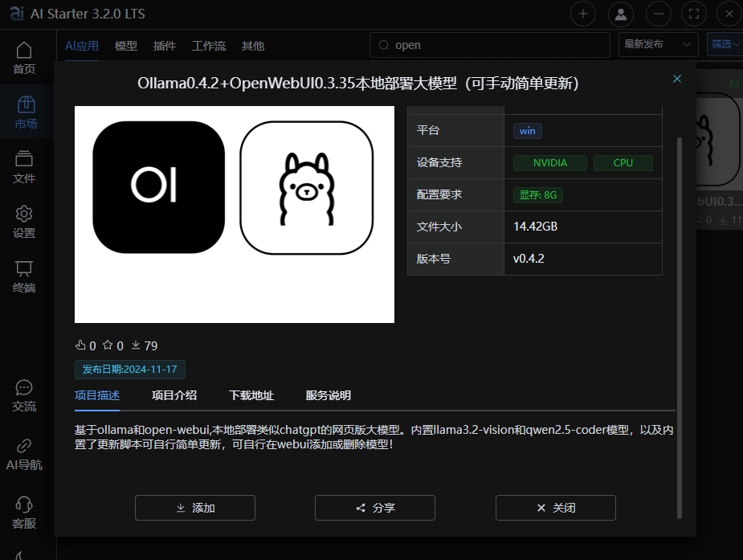
Task: Open the user account icon
Action: click(x=619, y=14)
